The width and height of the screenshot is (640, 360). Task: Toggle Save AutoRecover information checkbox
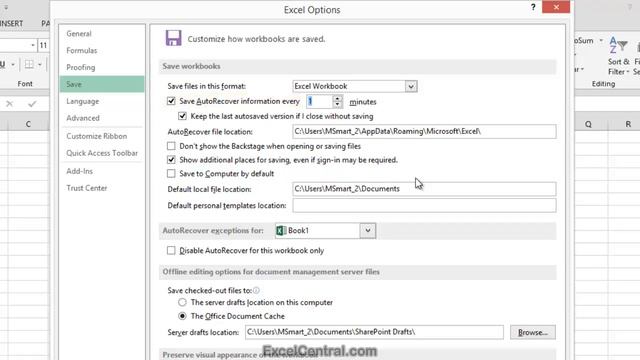click(171, 101)
